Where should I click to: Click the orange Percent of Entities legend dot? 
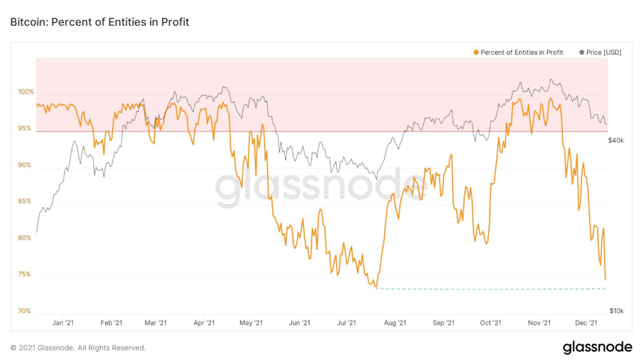coord(476,53)
